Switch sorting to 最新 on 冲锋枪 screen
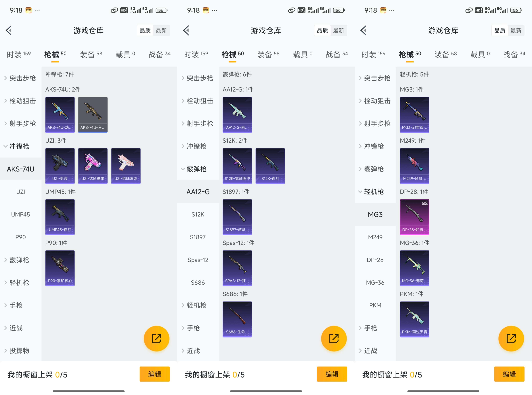Image resolution: width=532 pixels, height=395 pixels. coord(161,30)
